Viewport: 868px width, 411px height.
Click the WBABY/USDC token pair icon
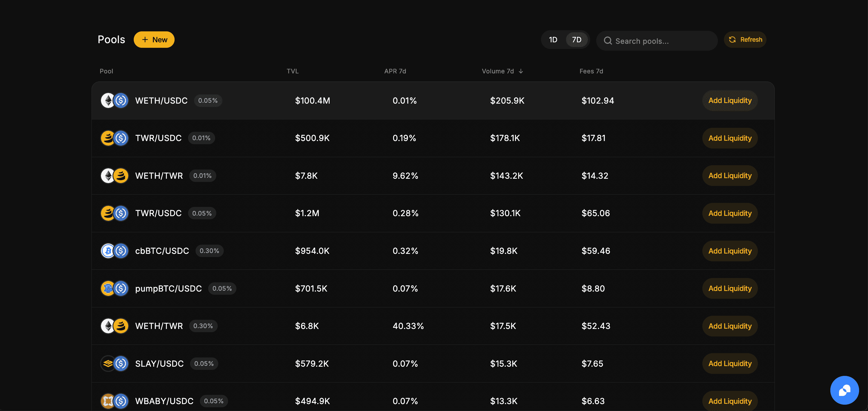click(114, 401)
